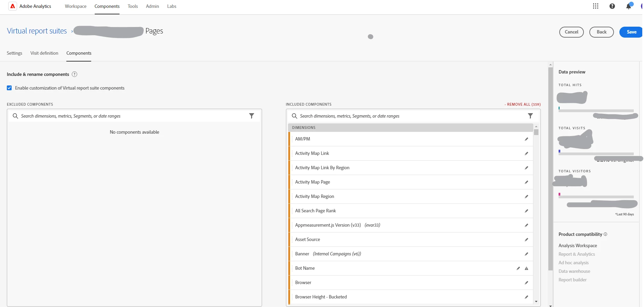The image size is (644, 307).
Task: Edit the Banner dimension pencil icon
Action: pos(526,254)
